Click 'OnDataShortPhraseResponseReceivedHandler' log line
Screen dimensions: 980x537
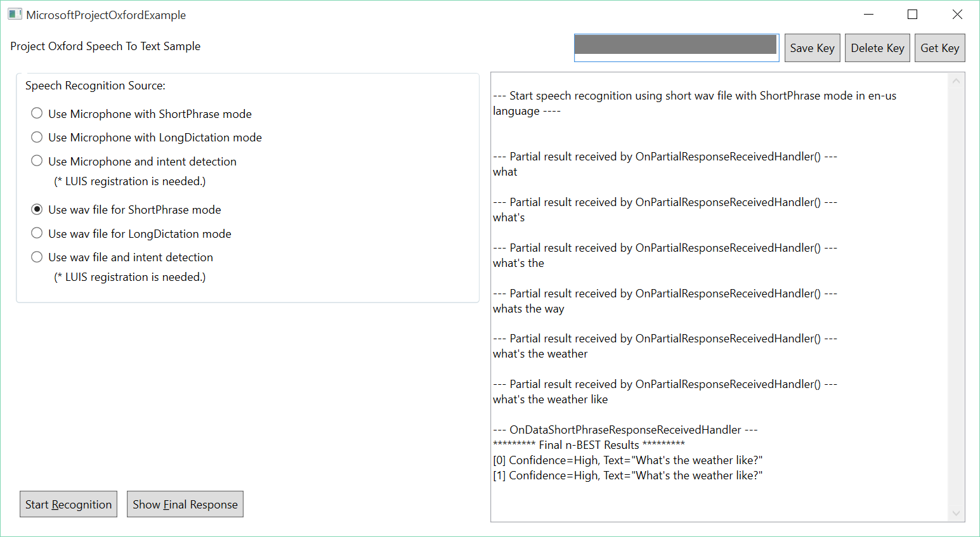(x=625, y=430)
